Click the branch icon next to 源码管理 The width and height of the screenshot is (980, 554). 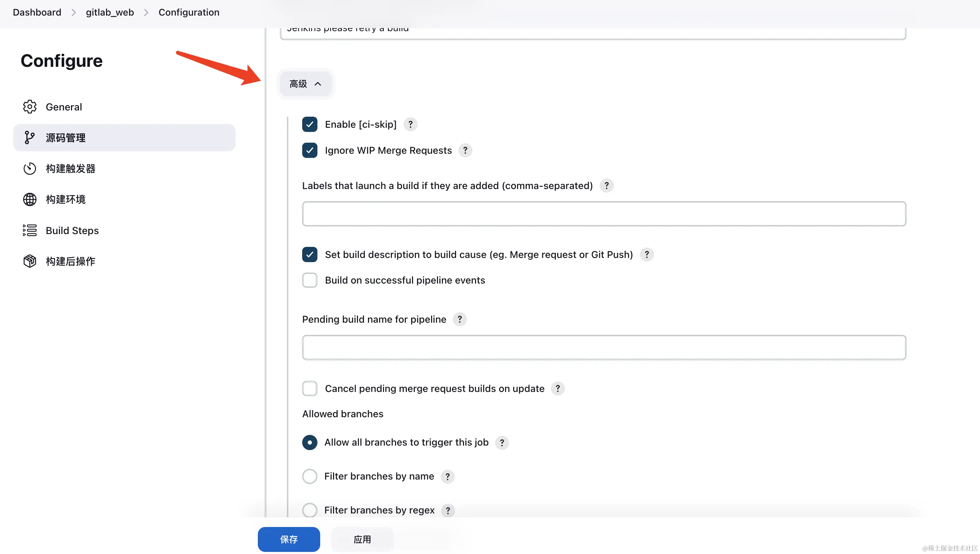(30, 138)
